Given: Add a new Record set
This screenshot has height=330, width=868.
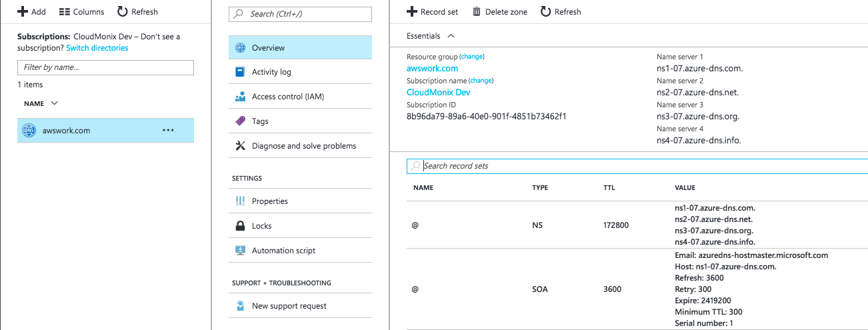Looking at the screenshot, I should (432, 11).
